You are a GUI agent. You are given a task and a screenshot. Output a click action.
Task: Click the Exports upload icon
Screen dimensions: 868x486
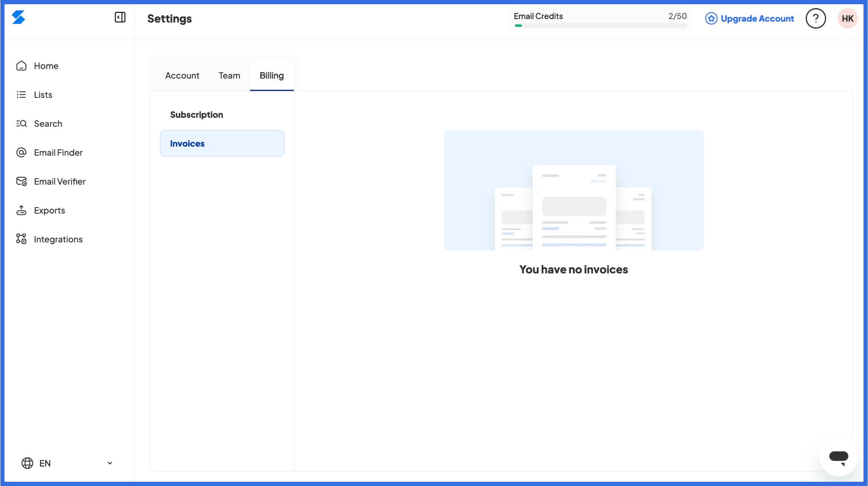click(x=21, y=210)
